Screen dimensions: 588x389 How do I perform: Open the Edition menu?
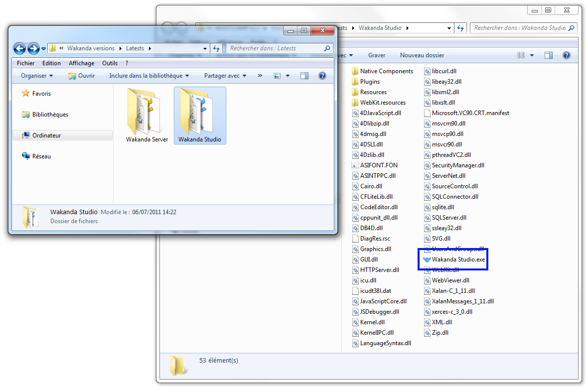pyautogui.click(x=51, y=63)
